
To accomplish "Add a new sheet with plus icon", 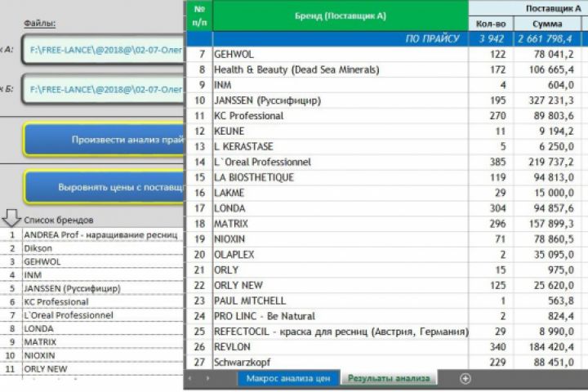I will point(465,379).
